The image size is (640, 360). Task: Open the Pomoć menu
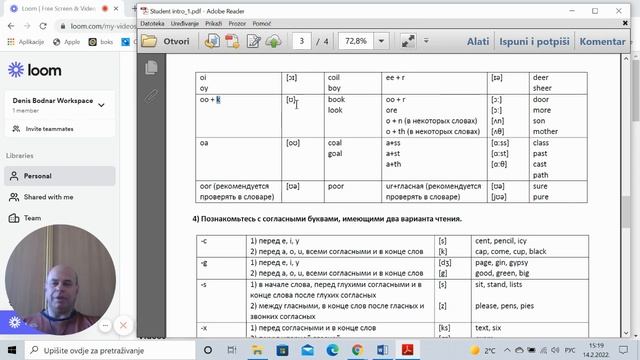click(x=262, y=24)
